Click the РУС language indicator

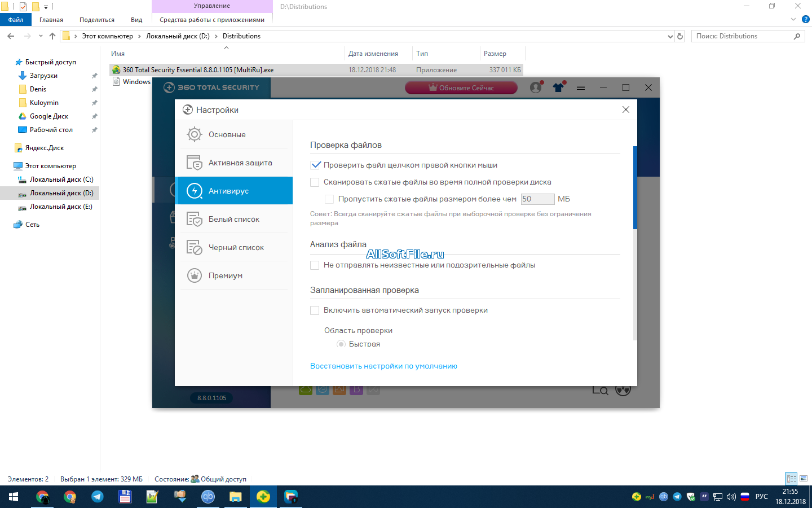click(x=762, y=497)
